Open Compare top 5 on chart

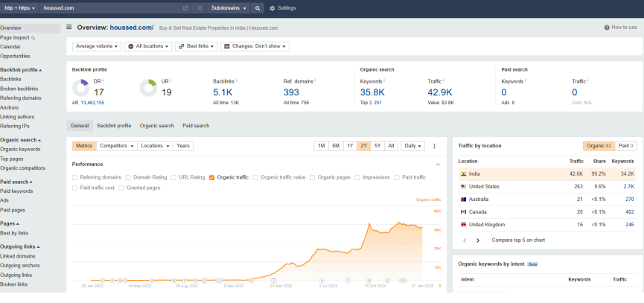[518, 240]
